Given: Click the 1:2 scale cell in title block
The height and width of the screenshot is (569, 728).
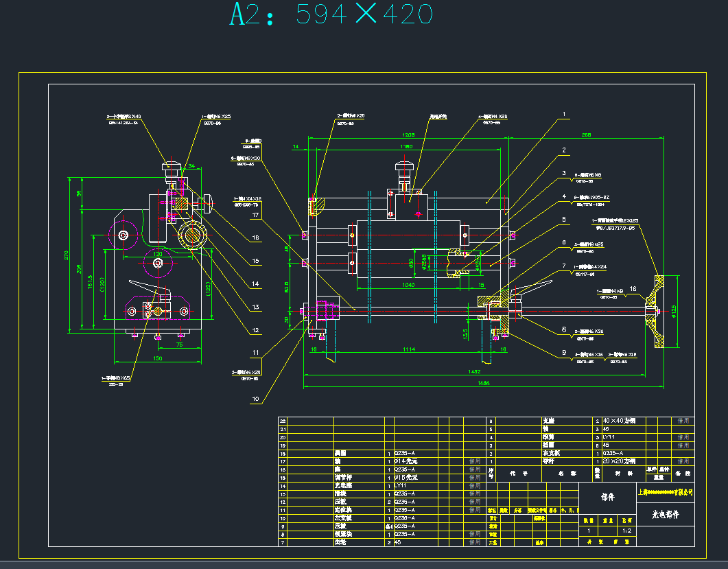Looking at the screenshot, I should [x=625, y=531].
